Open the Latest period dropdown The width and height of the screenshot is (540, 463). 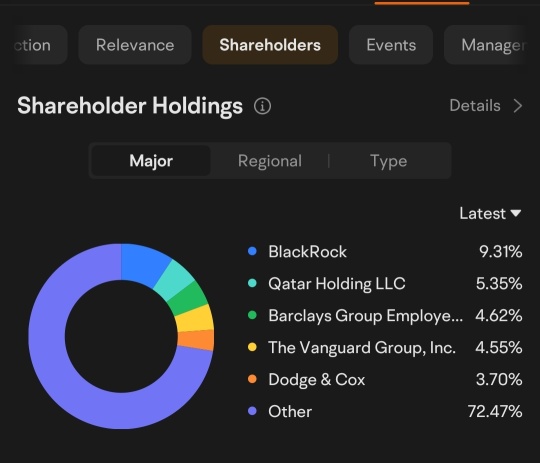490,213
